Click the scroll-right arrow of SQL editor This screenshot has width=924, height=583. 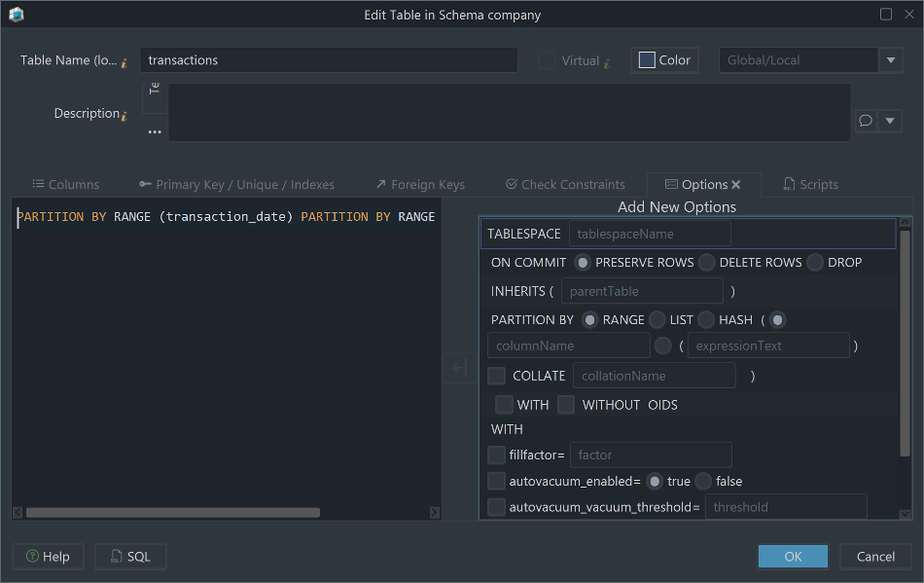(x=435, y=513)
